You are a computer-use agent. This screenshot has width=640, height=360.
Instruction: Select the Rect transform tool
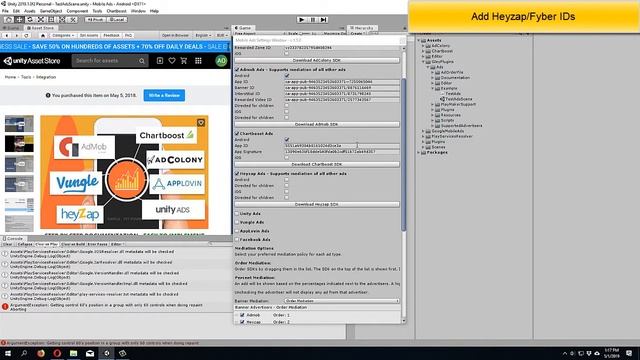[x=51, y=20]
